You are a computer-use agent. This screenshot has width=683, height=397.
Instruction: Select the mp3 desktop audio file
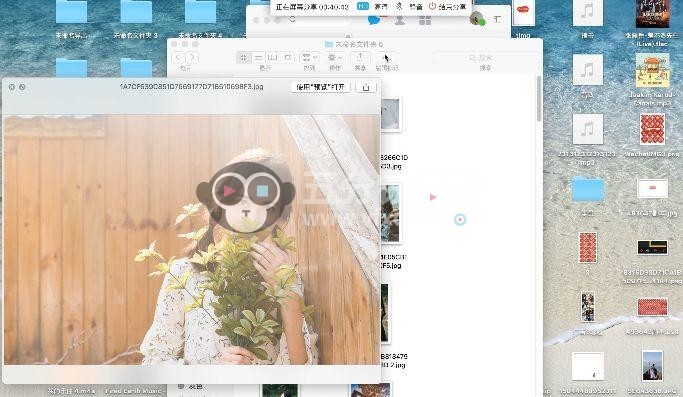pos(588,70)
